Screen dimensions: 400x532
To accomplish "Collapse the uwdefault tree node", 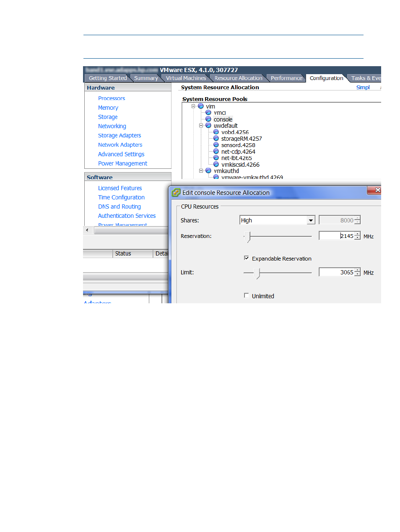I will click(x=201, y=125).
